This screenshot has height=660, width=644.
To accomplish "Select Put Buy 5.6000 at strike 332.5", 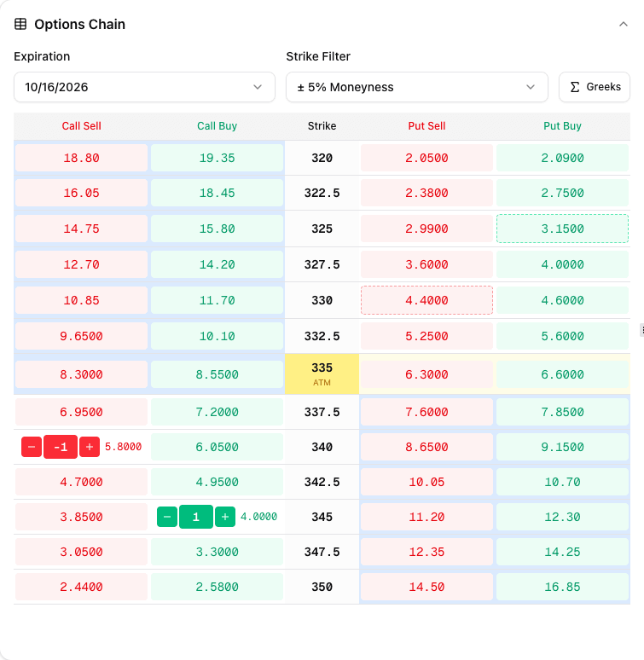I will [x=562, y=336].
